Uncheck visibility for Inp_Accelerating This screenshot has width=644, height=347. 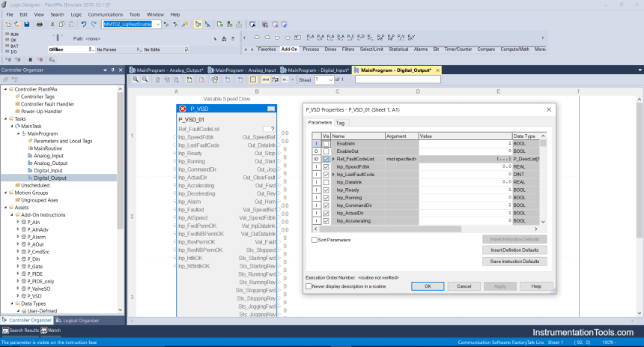click(326, 221)
